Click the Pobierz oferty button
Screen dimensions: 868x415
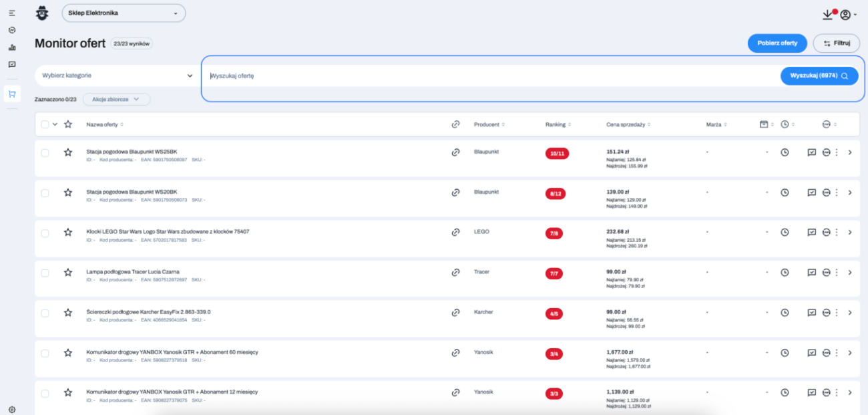pyautogui.click(x=777, y=43)
